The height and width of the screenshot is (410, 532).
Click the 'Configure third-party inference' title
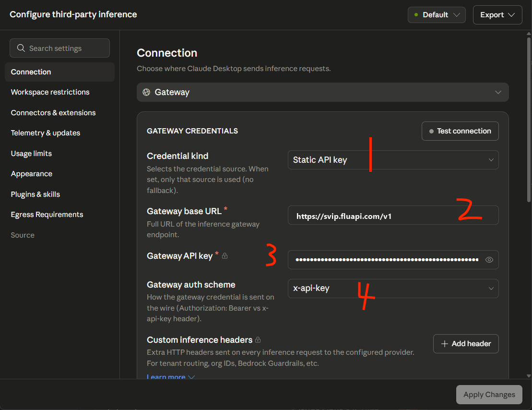tap(73, 14)
